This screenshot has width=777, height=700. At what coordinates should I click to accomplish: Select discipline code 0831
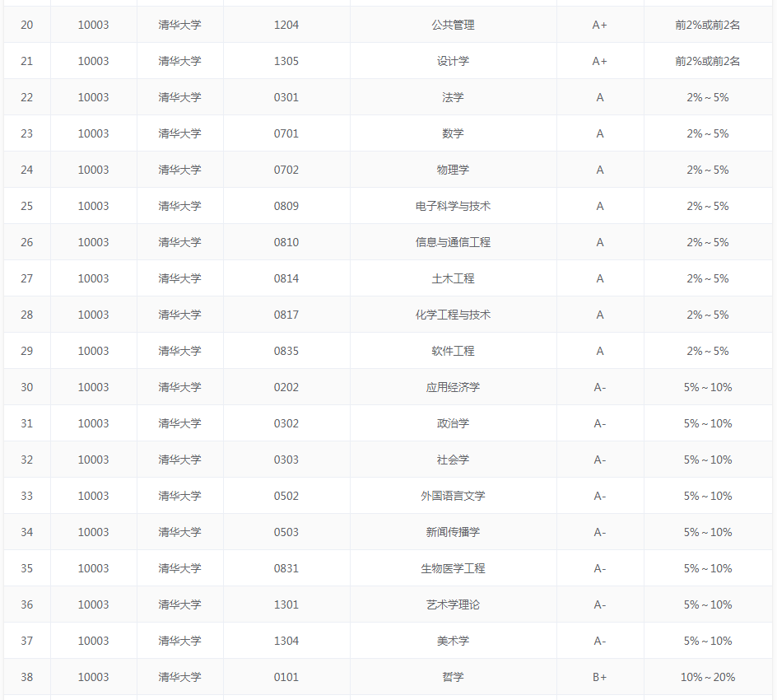[x=286, y=567]
